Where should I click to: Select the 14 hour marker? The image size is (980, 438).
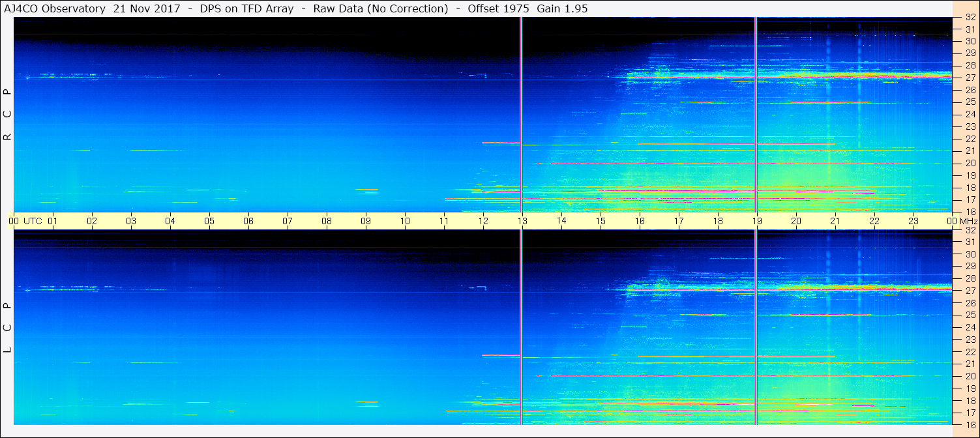pyautogui.click(x=561, y=221)
